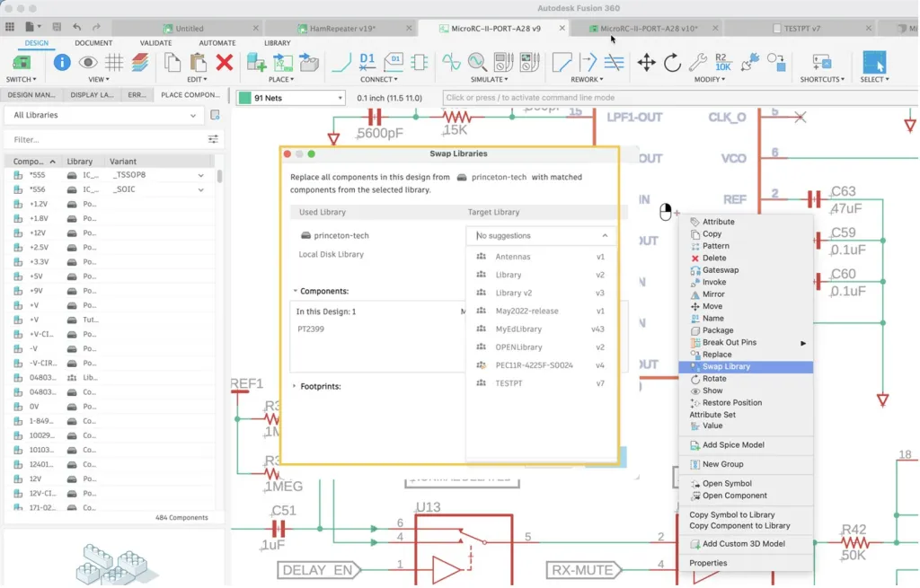This screenshot has height=588, width=920.
Task: Select the Rotate tool in Modify group
Action: click(x=672, y=62)
